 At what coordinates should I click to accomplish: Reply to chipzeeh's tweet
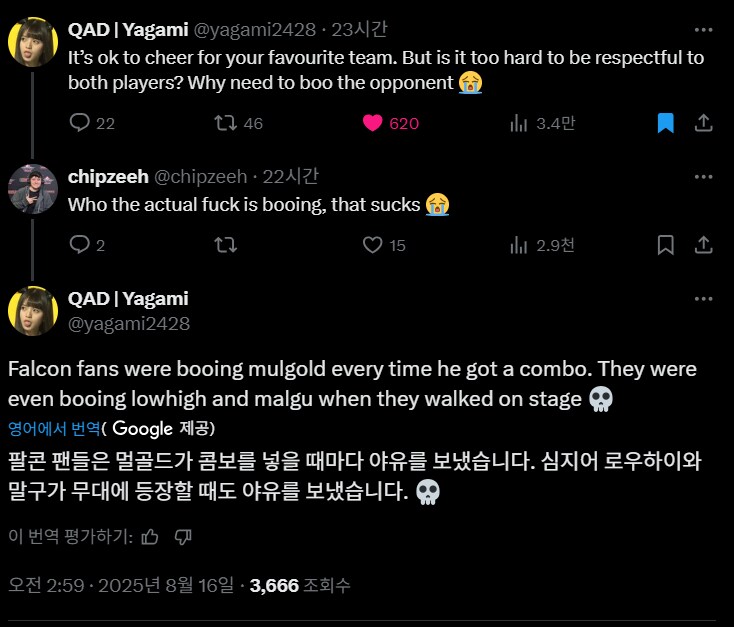click(x=79, y=244)
